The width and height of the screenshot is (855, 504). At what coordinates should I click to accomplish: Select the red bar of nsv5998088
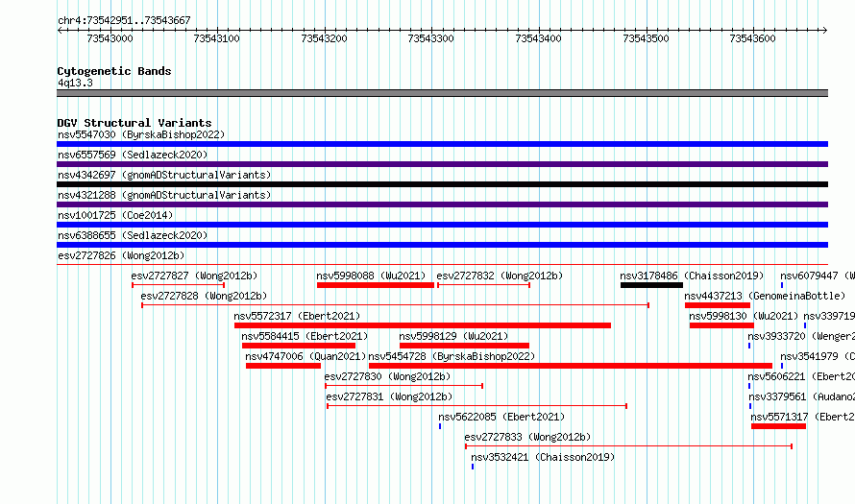point(376,285)
